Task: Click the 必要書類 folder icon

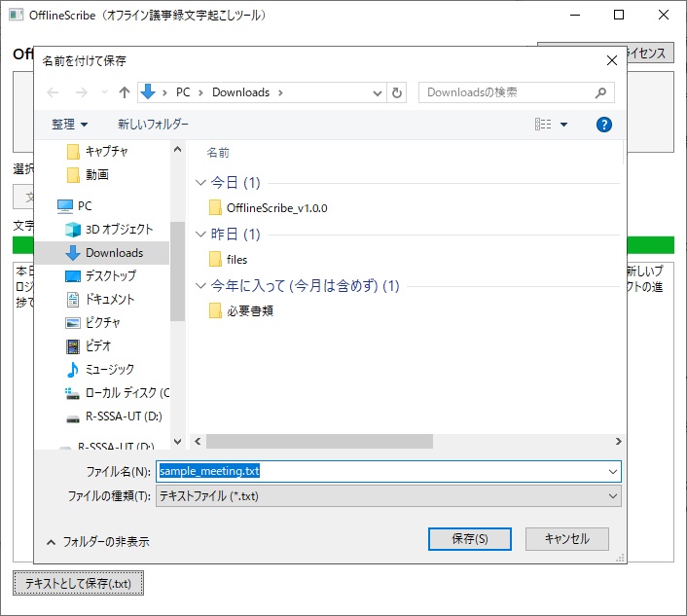Action: (215, 310)
